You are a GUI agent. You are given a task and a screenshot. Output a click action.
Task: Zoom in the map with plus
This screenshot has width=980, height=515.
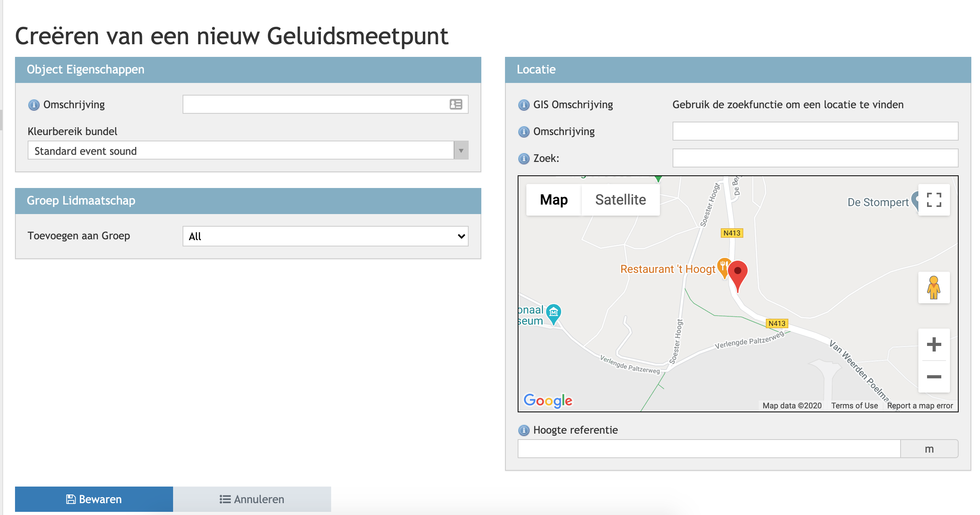(934, 344)
